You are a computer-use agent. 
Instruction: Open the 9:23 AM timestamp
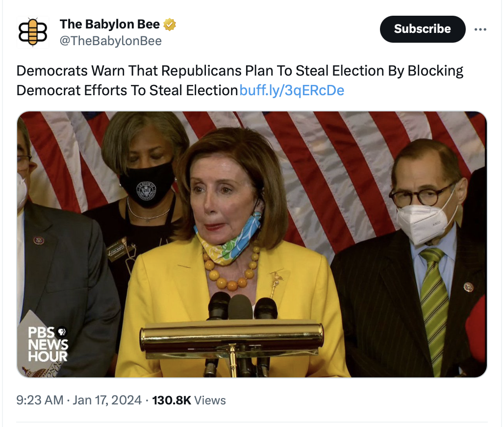click(x=40, y=400)
